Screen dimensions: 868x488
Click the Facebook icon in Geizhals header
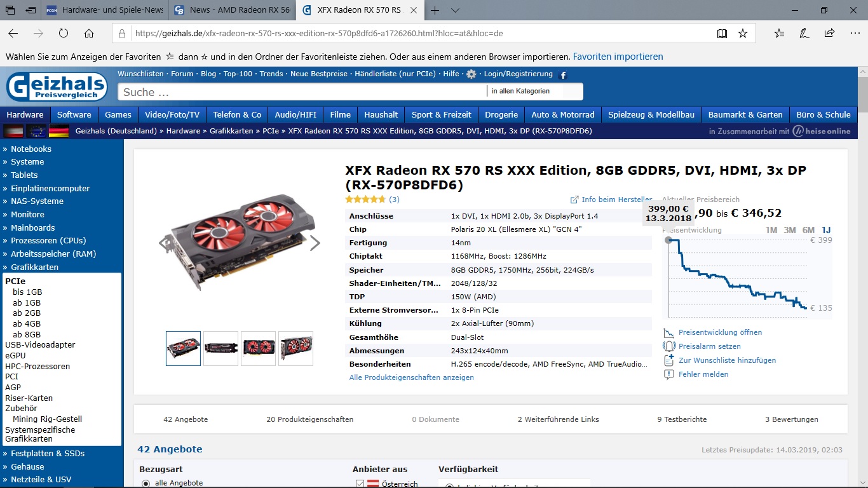(x=562, y=76)
